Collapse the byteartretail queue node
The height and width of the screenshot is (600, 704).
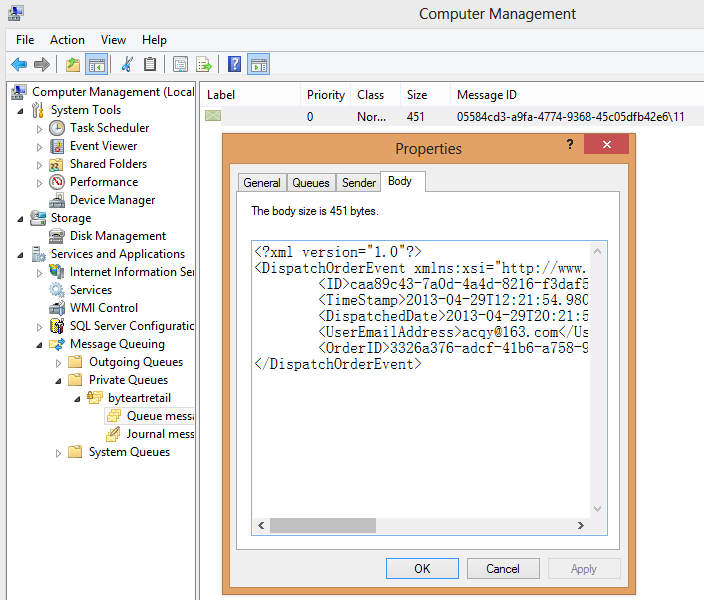click(x=77, y=399)
